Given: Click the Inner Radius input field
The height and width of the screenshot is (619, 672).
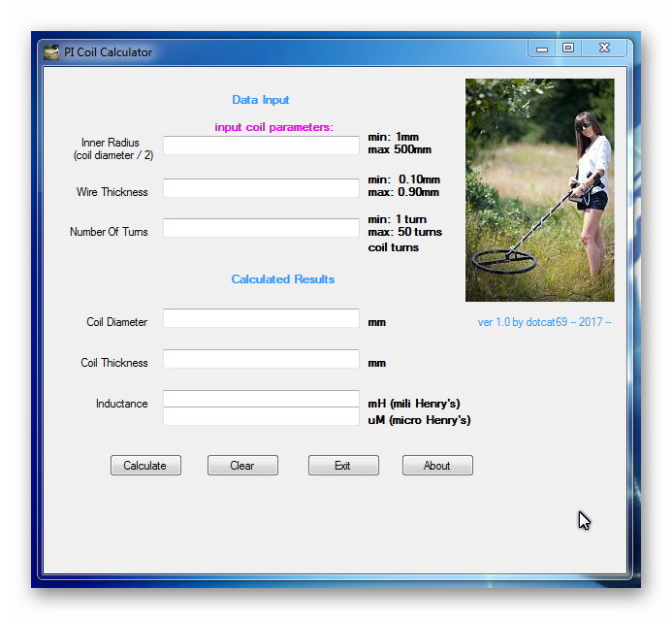Looking at the screenshot, I should tap(261, 146).
